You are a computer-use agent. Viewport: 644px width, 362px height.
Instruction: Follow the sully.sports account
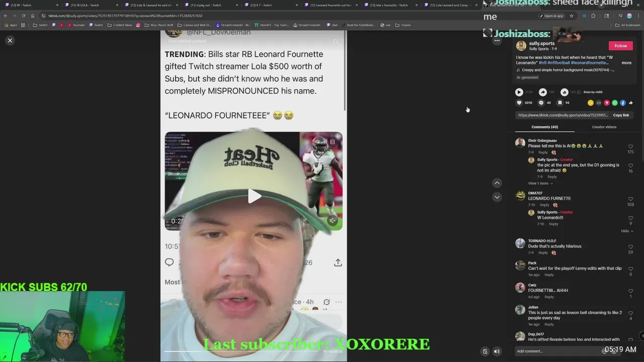(620, 46)
